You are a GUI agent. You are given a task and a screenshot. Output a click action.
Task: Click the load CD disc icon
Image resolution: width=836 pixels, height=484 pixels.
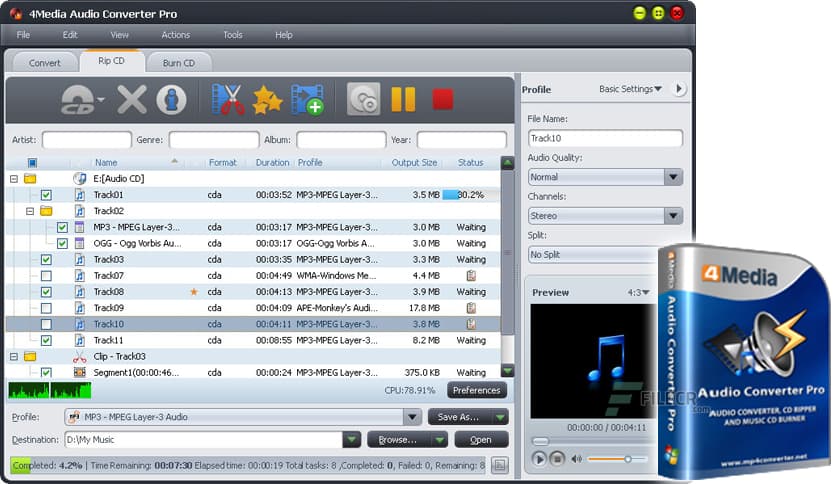click(x=78, y=100)
